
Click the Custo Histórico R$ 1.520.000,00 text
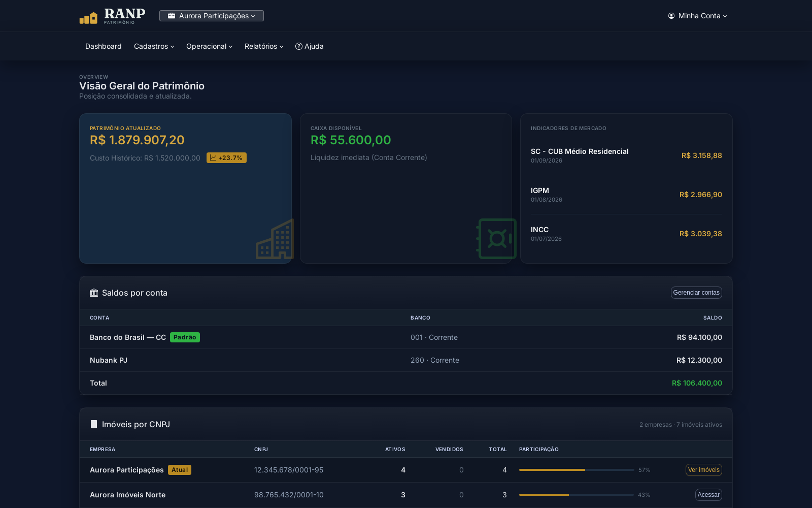(145, 158)
